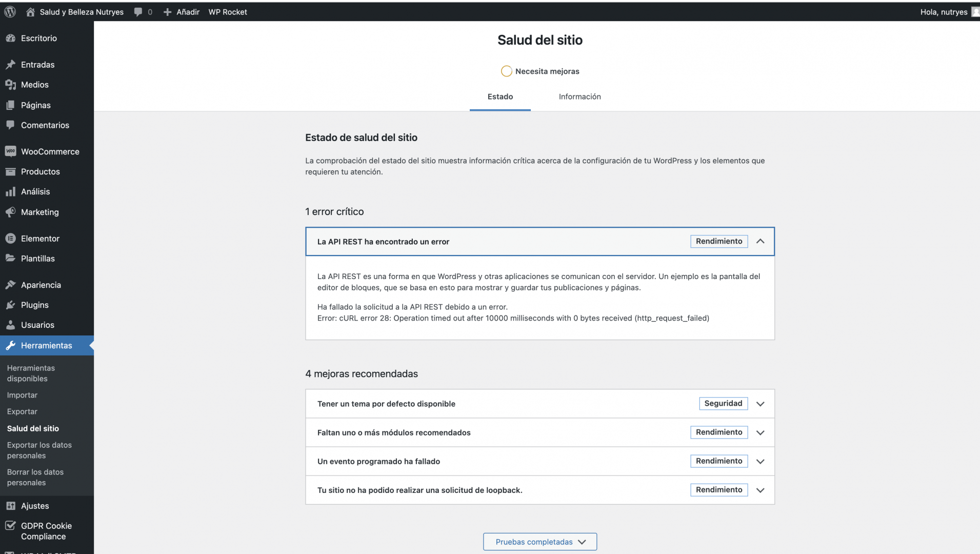980x554 pixels.
Task: Click the Plantillas folder icon
Action: tap(10, 259)
